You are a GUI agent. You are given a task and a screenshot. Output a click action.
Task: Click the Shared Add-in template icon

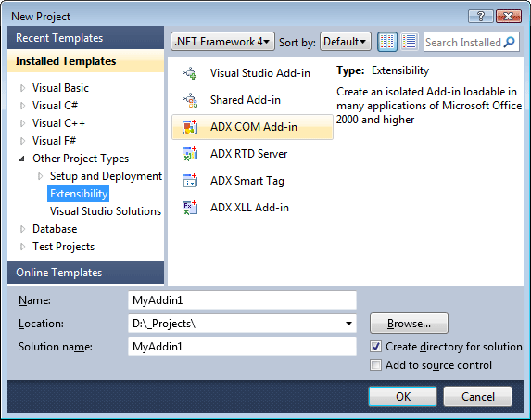click(x=190, y=100)
